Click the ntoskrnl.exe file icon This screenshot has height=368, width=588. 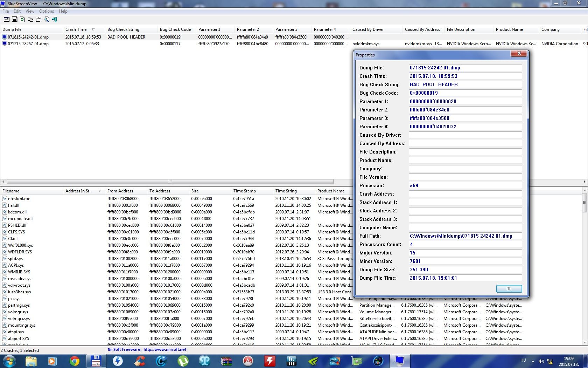[x=5, y=199]
